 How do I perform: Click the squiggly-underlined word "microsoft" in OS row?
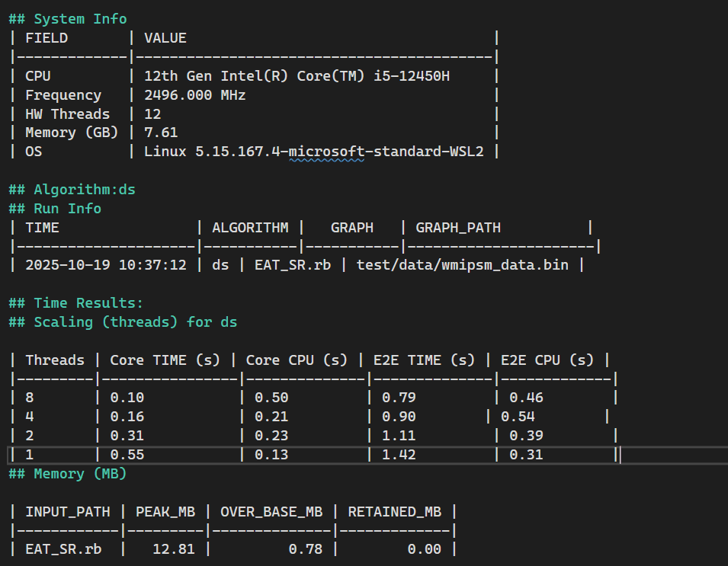tap(326, 152)
